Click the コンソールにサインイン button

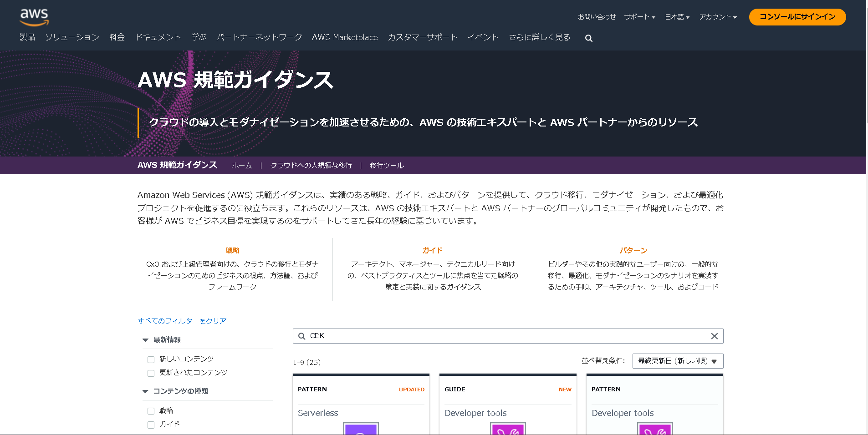click(x=797, y=17)
